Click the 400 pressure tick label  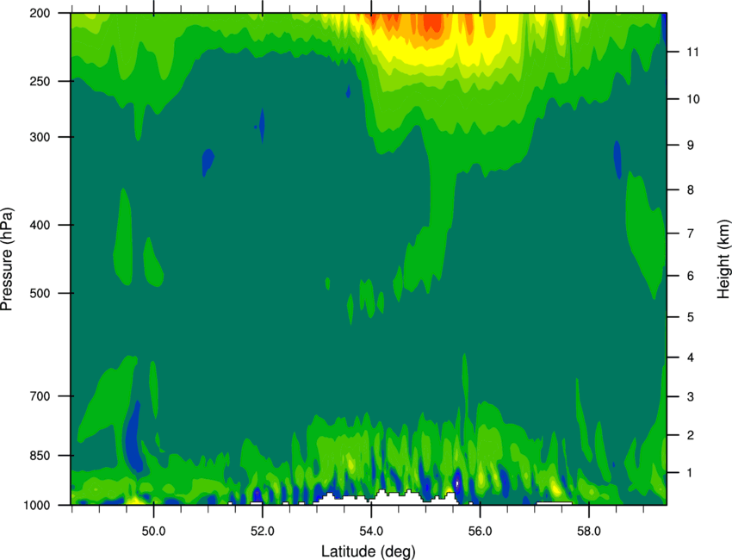pos(40,225)
